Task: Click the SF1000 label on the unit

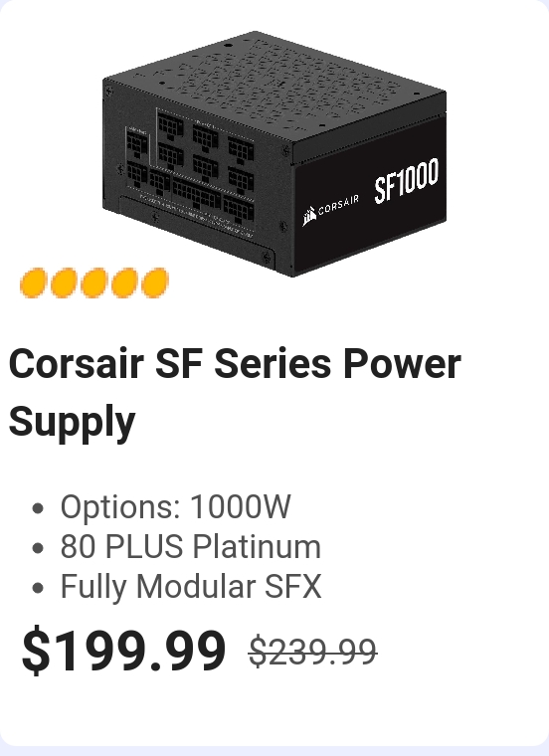Action: [407, 180]
